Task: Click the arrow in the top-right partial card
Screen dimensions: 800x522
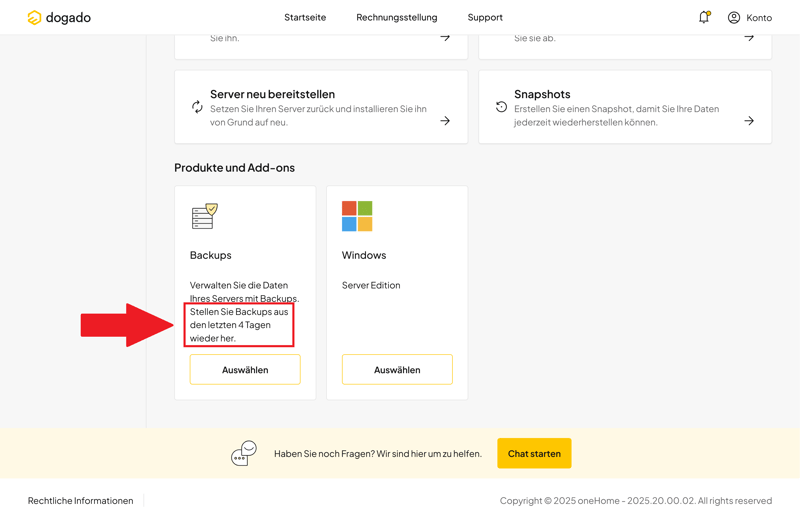Action: pyautogui.click(x=749, y=38)
